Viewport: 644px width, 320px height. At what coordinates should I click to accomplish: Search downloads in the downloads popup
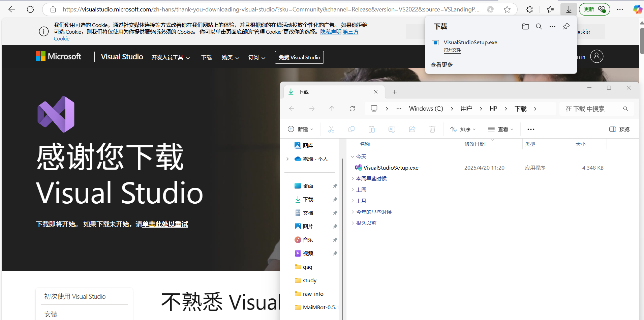[x=539, y=26]
